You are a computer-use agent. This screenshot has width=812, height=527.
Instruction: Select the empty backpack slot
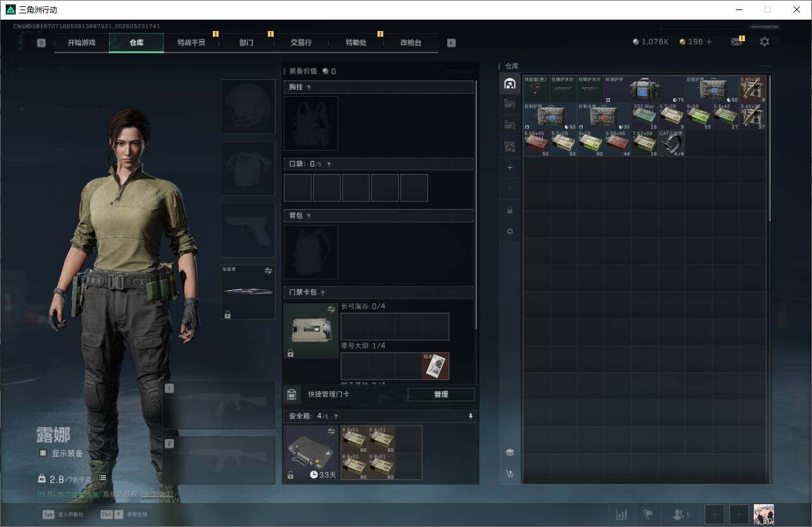[x=311, y=251]
